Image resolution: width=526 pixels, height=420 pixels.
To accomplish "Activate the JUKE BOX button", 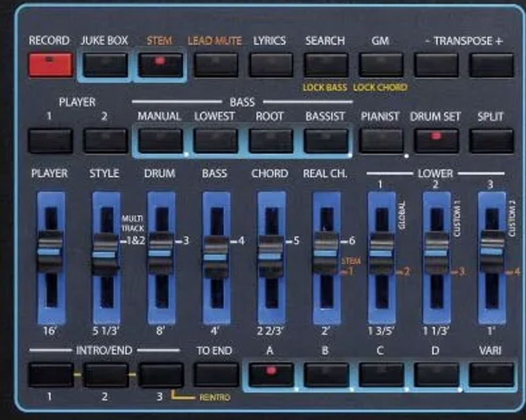I will (105, 65).
